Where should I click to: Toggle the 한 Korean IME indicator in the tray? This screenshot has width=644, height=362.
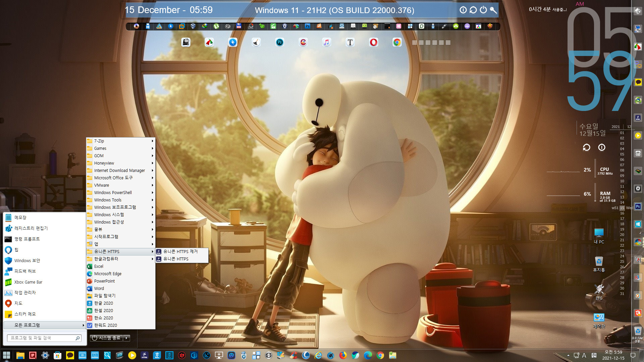[594, 355]
